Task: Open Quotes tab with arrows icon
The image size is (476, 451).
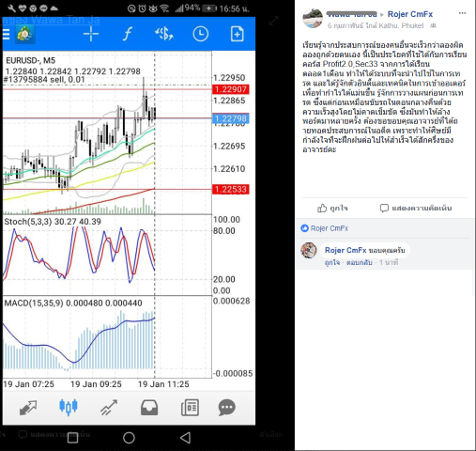Action: tap(28, 408)
